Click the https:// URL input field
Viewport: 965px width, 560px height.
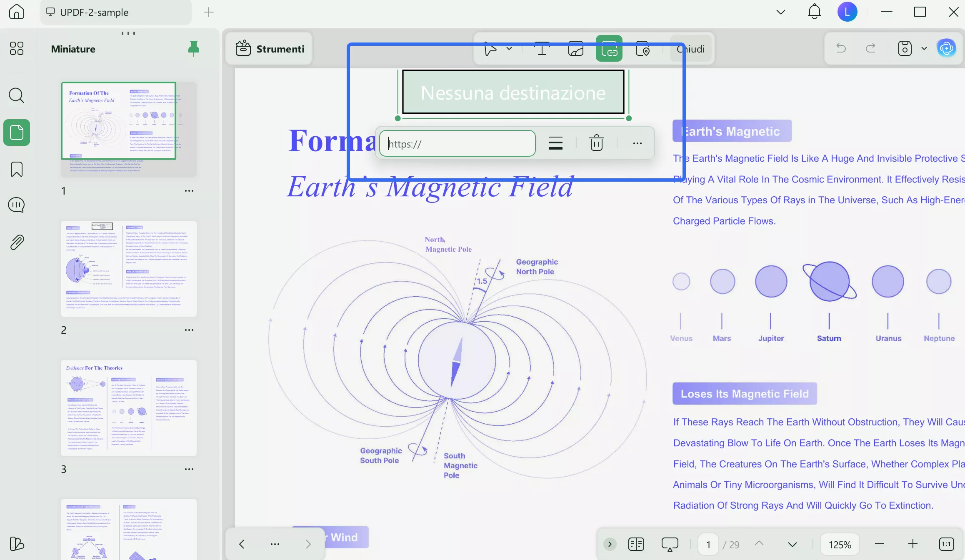[457, 144]
